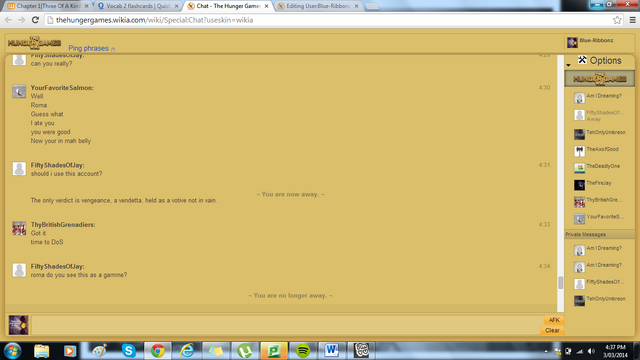Toggle AFK away status
This screenshot has width=640, height=360.
click(554, 320)
